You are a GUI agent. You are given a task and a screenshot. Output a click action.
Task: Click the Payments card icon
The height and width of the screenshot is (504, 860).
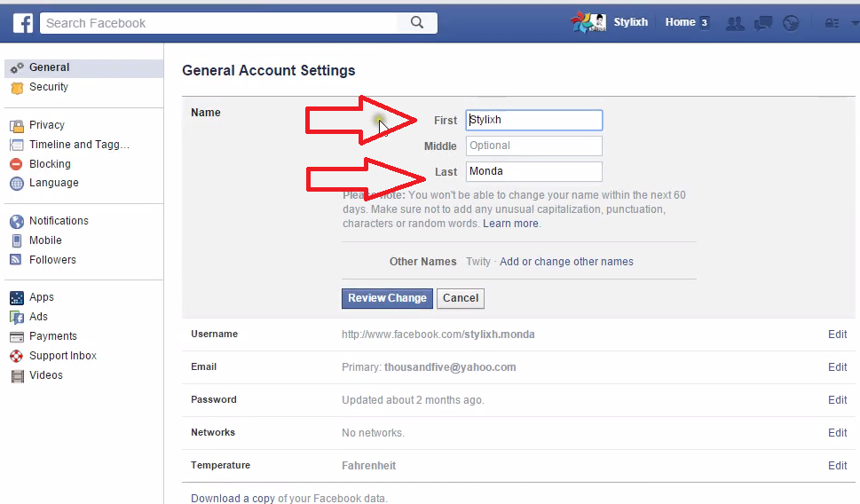(17, 336)
